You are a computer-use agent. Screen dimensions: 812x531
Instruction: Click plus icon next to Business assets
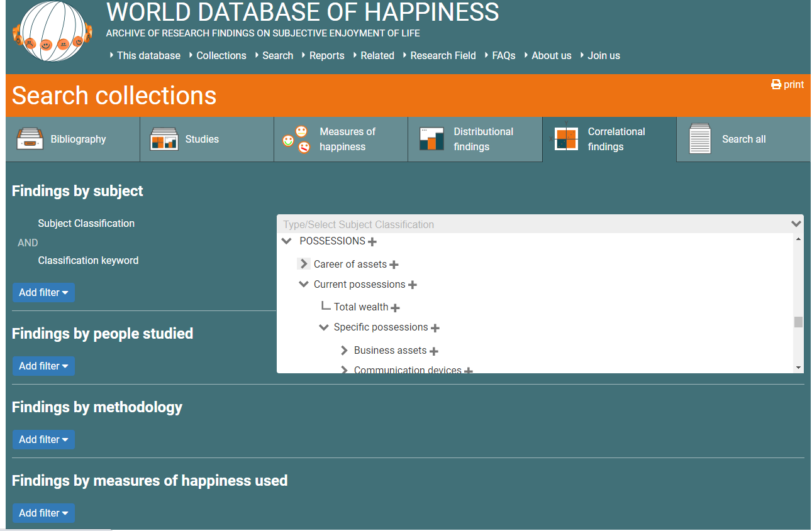click(434, 351)
